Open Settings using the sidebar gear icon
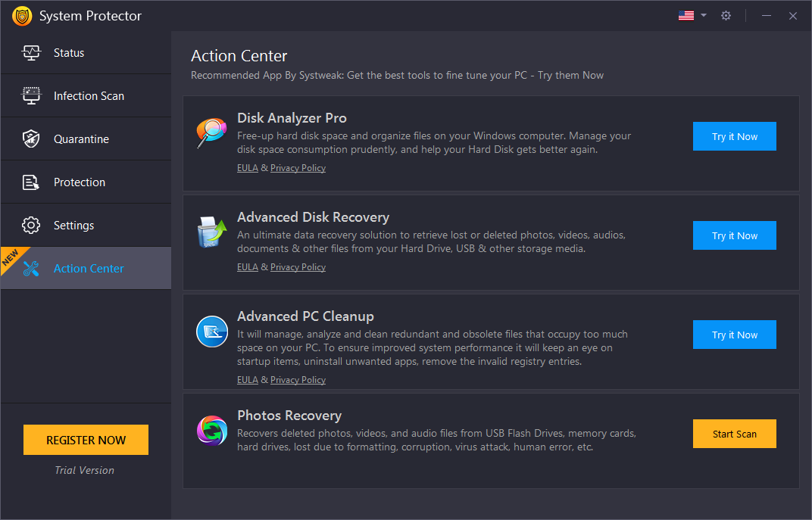812x520 pixels. click(31, 225)
